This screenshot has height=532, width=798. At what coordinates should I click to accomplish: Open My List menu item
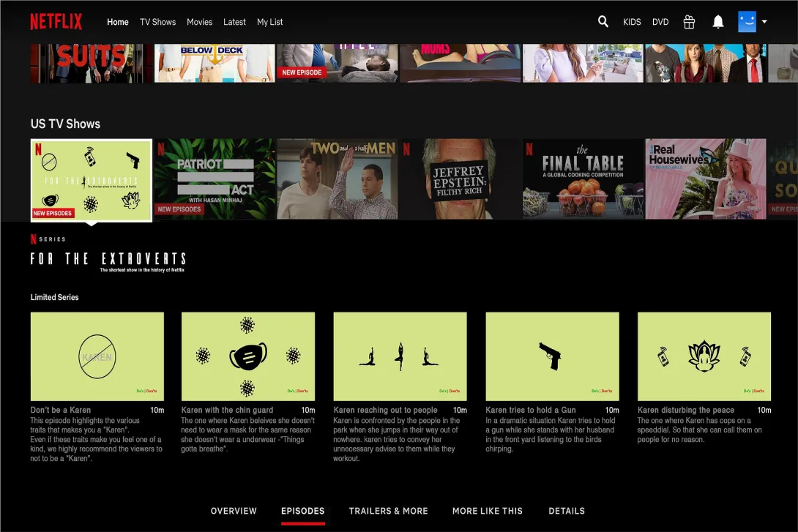[x=269, y=22]
